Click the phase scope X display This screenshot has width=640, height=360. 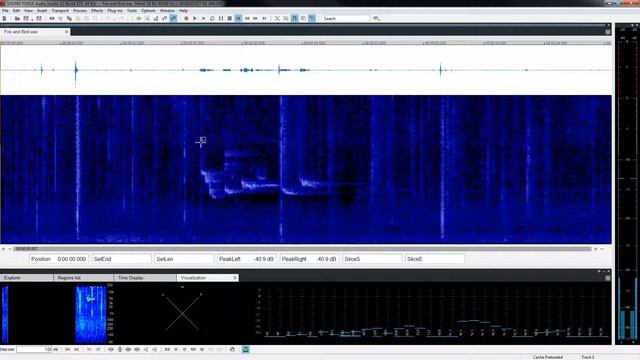pyautogui.click(x=182, y=312)
